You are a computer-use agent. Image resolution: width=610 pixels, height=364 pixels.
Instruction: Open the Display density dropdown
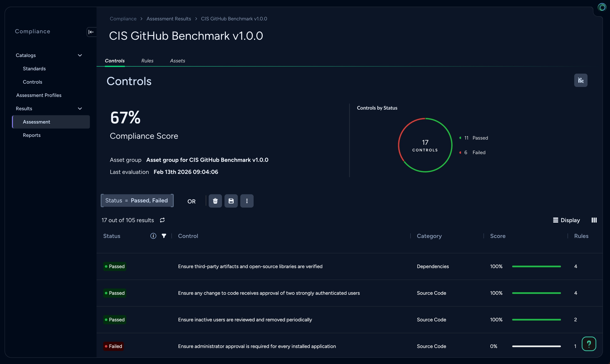(566, 220)
